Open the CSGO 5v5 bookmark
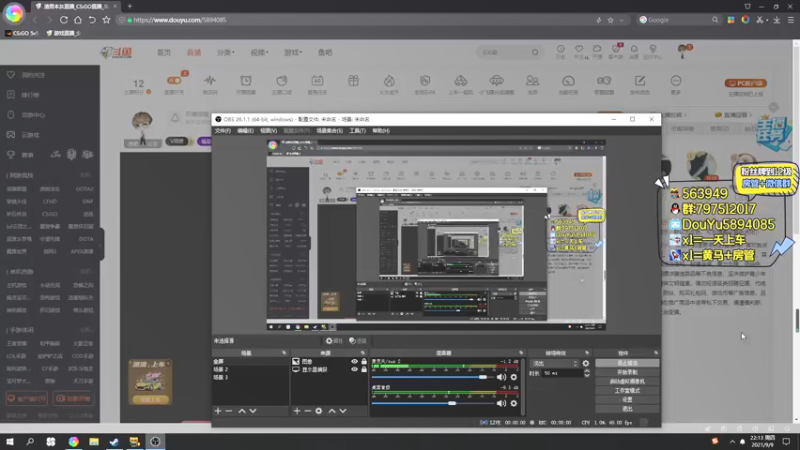Viewport: 800px width, 450px height. click(22, 33)
